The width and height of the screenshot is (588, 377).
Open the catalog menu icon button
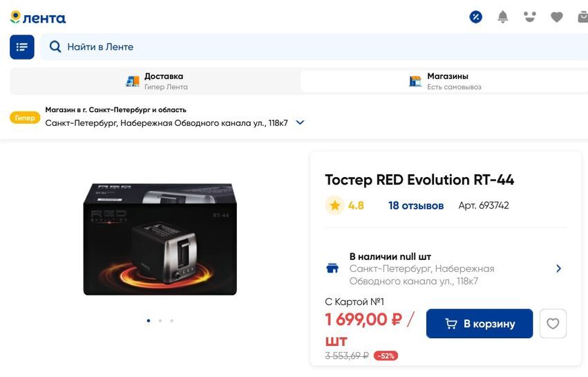(21, 47)
